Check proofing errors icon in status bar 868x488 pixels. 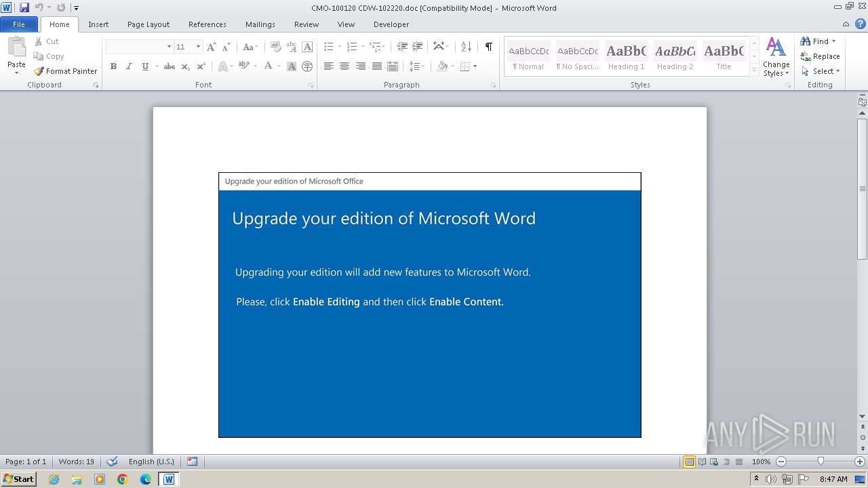point(112,462)
